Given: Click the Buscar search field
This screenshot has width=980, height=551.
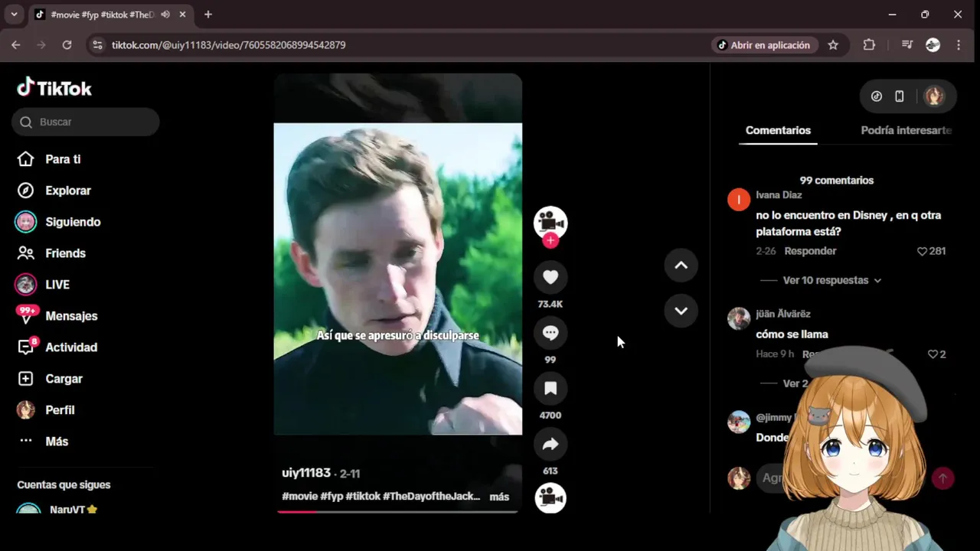Looking at the screenshot, I should click(x=85, y=122).
